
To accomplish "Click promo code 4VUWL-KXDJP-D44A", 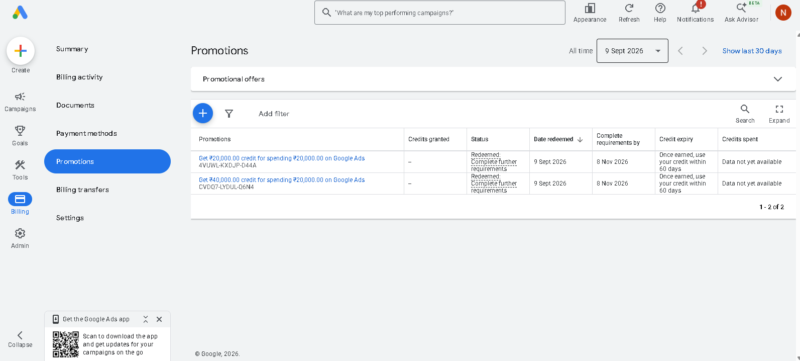I will [228, 165].
